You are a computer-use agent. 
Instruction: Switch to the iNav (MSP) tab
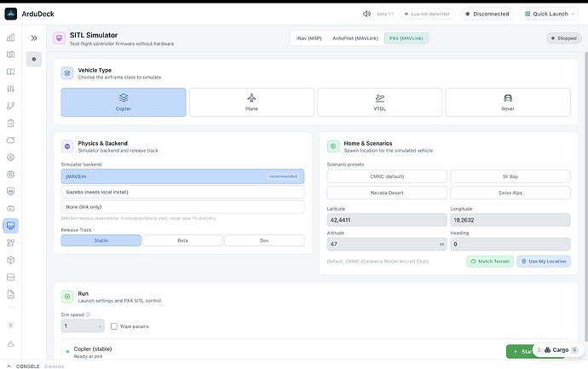[x=309, y=38]
